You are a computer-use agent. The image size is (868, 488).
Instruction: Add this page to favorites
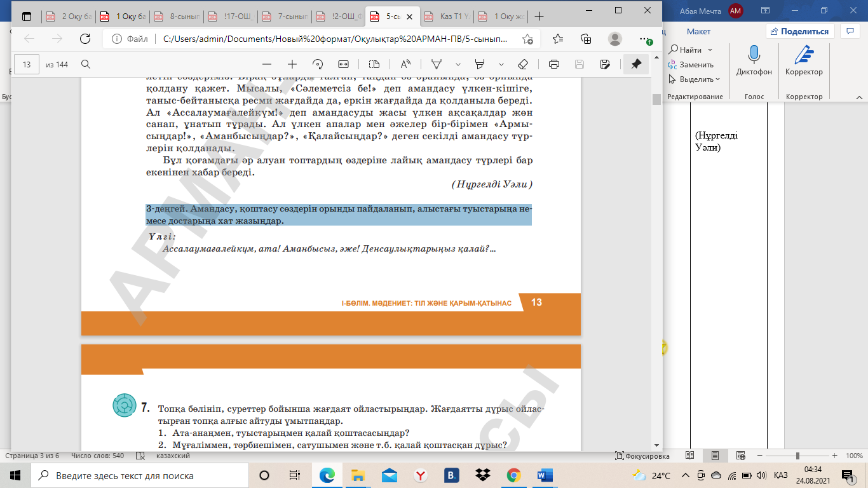[x=527, y=39]
